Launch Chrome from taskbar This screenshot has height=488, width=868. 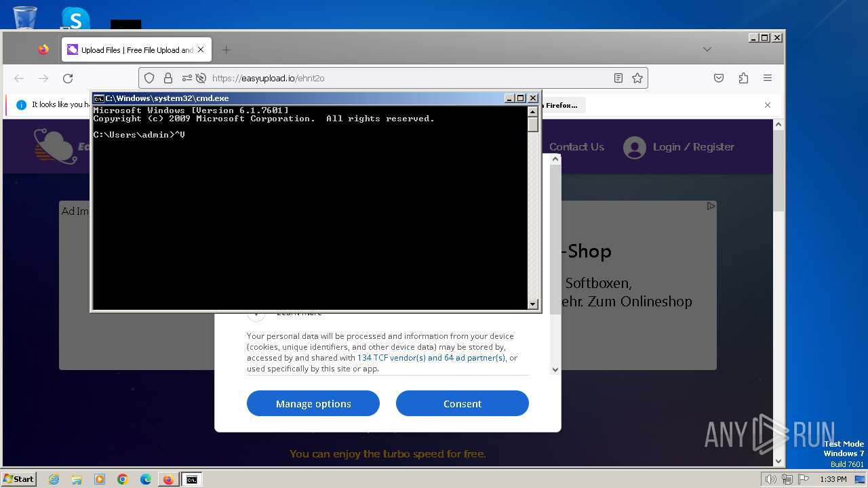(x=123, y=479)
